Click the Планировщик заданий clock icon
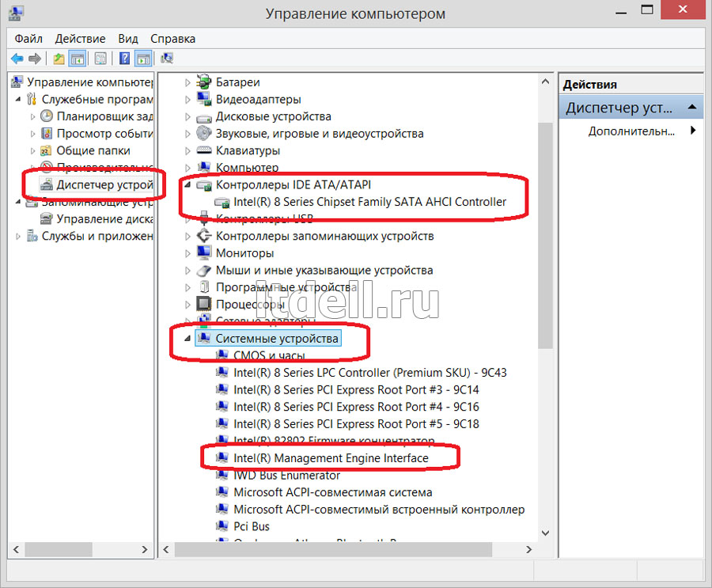 [x=47, y=116]
